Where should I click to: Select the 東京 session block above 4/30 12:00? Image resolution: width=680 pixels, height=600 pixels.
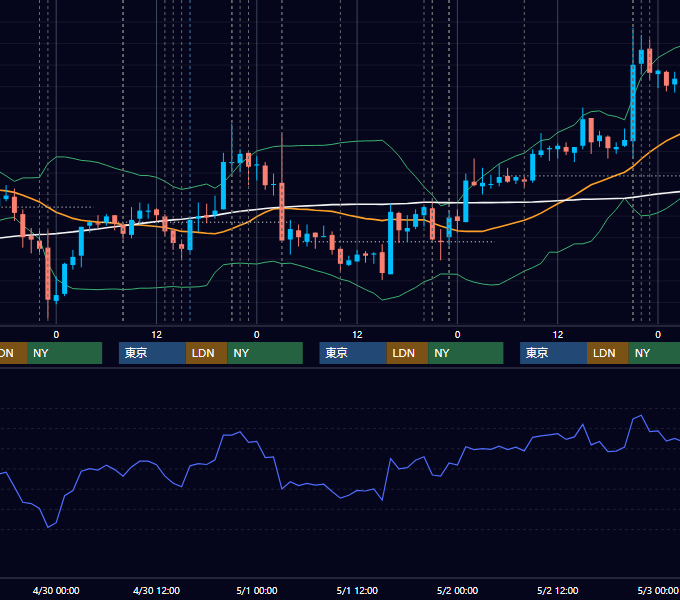tap(152, 353)
